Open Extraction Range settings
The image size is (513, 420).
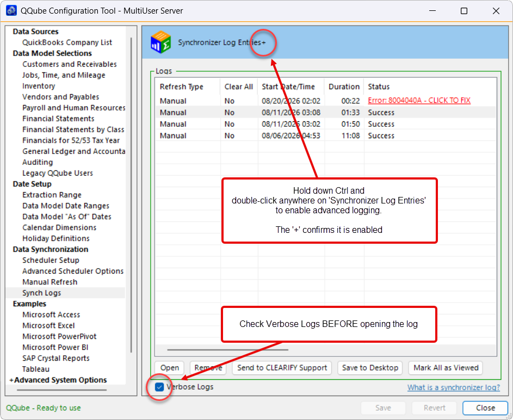(52, 195)
